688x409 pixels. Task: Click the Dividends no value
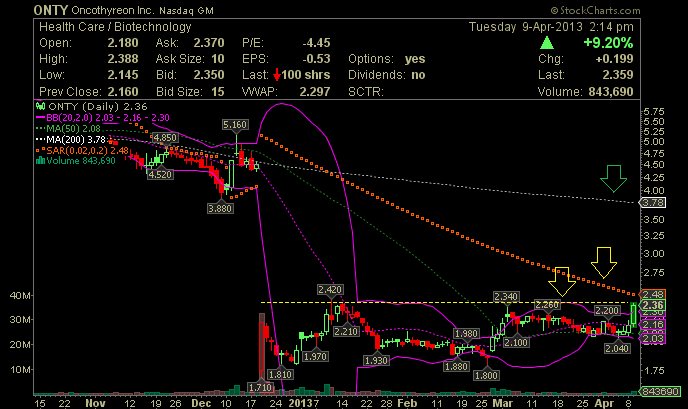(x=418, y=75)
